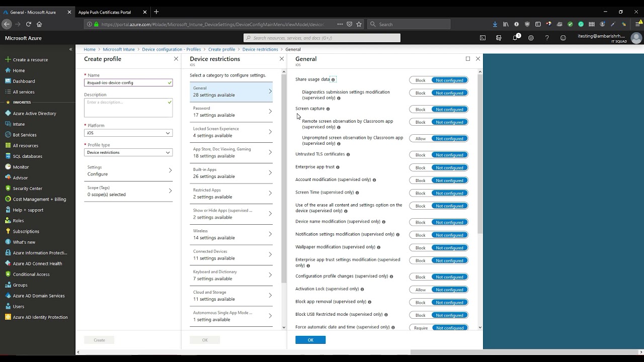The width and height of the screenshot is (644, 362).
Task: Set Enterprise app trust to Block
Action: [420, 167]
